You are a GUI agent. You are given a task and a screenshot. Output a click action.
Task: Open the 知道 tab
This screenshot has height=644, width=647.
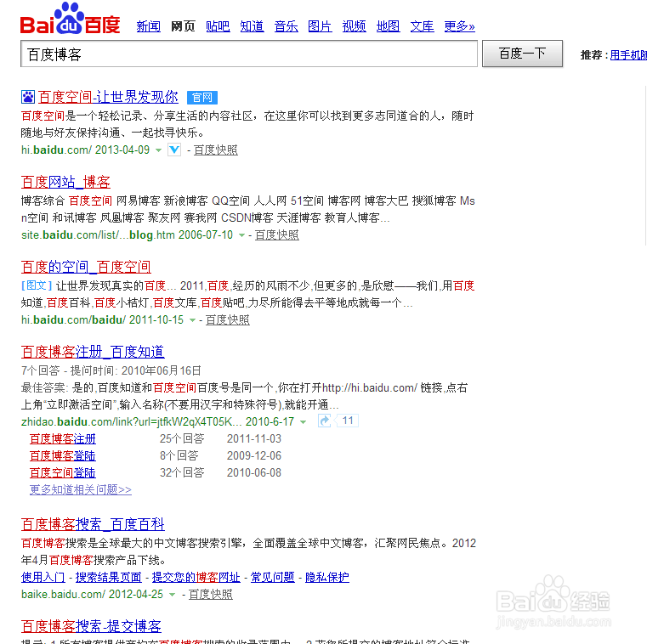253,26
